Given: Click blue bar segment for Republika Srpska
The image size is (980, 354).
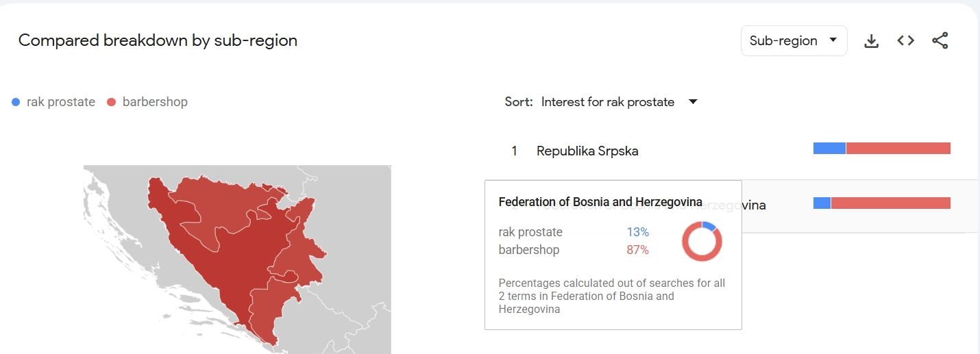Looking at the screenshot, I should pos(829,149).
